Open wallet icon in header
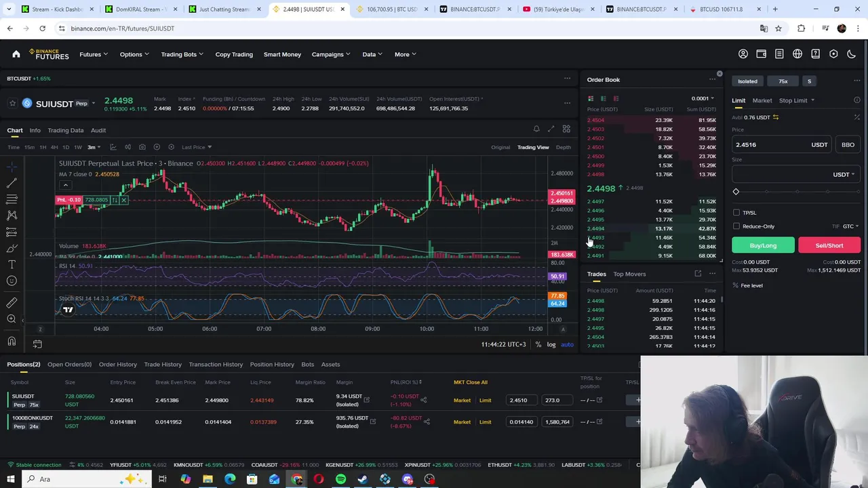Viewport: 868px width, 488px height. coord(762,54)
